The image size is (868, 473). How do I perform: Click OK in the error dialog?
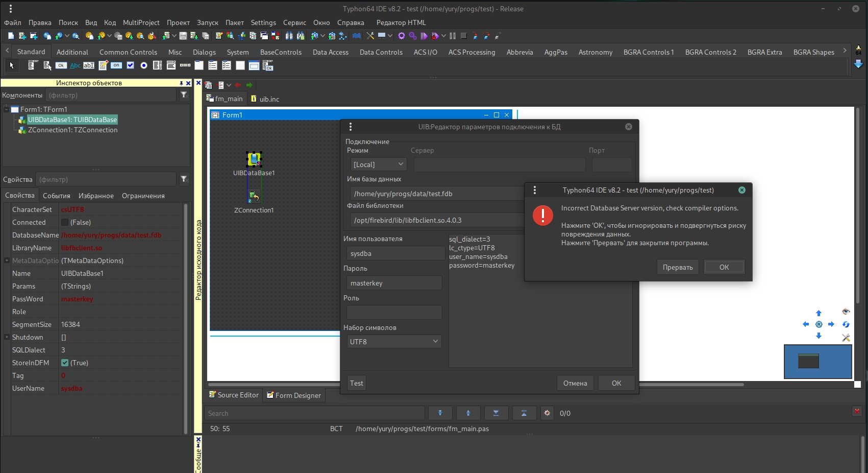pyautogui.click(x=724, y=267)
